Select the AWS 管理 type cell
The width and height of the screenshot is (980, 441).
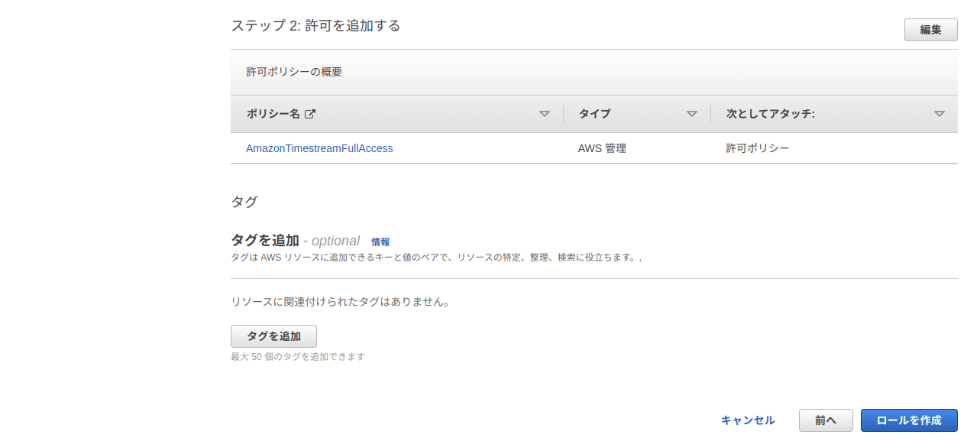coord(602,148)
